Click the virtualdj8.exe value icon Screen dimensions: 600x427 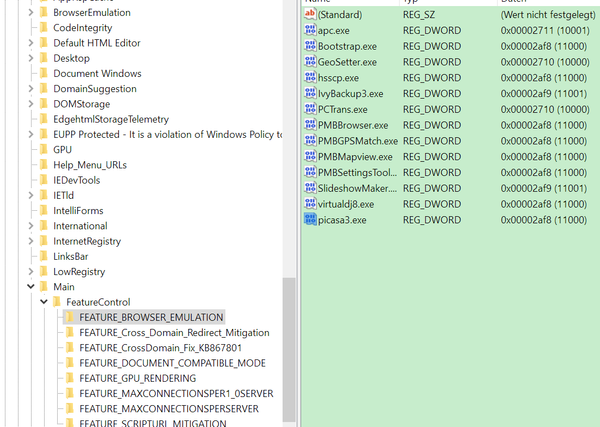coord(309,204)
